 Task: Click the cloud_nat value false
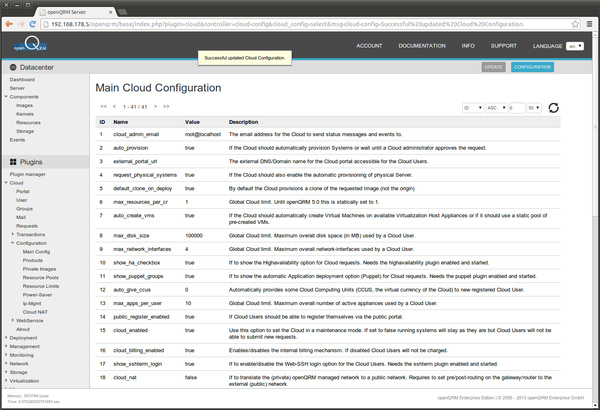tap(191, 377)
